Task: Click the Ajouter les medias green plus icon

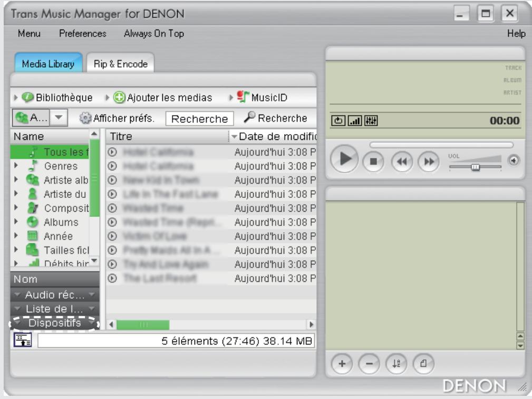Action: click(x=119, y=98)
